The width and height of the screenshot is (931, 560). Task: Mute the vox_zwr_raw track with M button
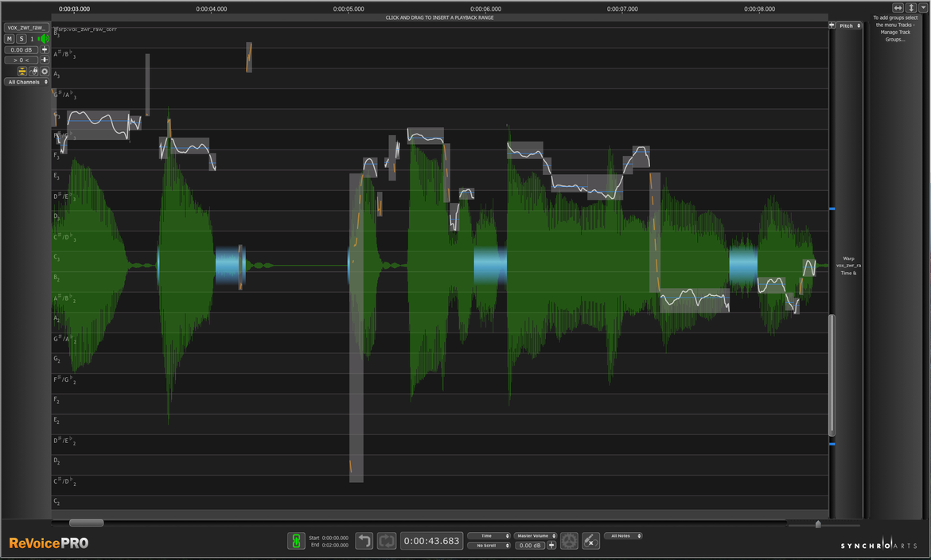[x=9, y=39]
